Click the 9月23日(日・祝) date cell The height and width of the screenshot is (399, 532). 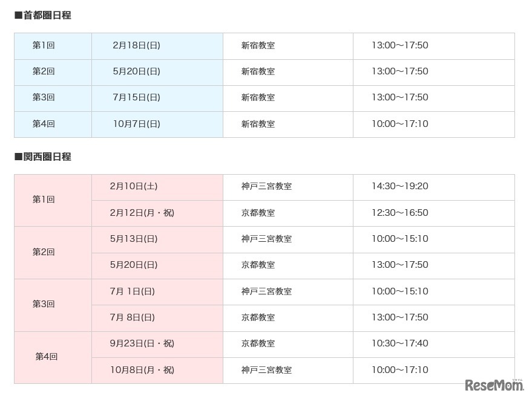point(142,343)
